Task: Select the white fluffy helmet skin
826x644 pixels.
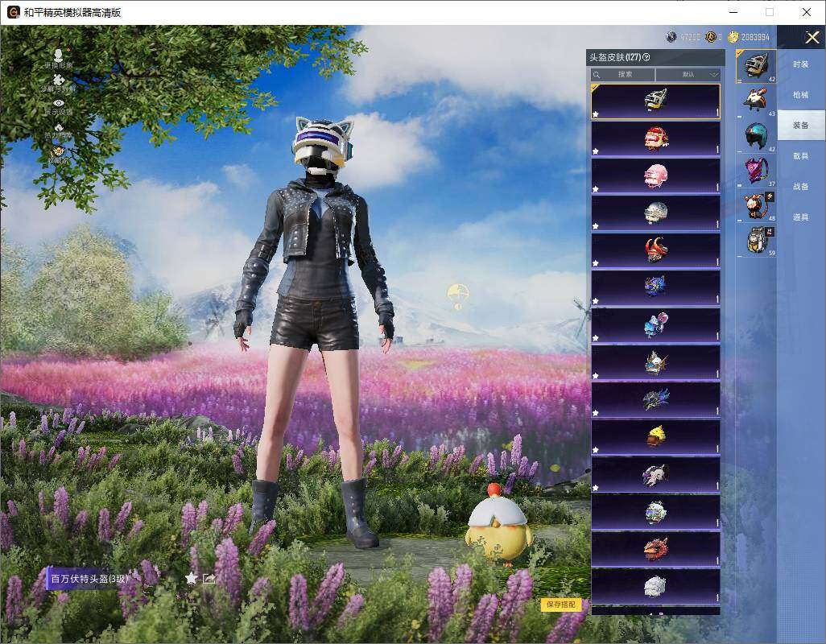Action: tap(655, 587)
